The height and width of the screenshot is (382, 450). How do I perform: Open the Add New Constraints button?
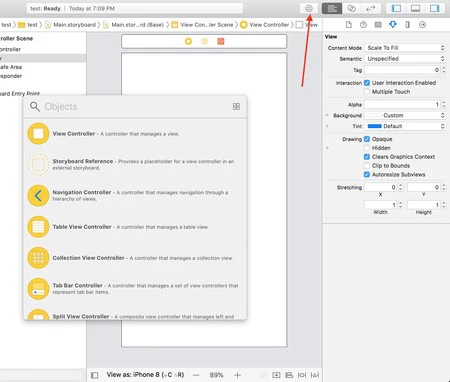tap(302, 375)
